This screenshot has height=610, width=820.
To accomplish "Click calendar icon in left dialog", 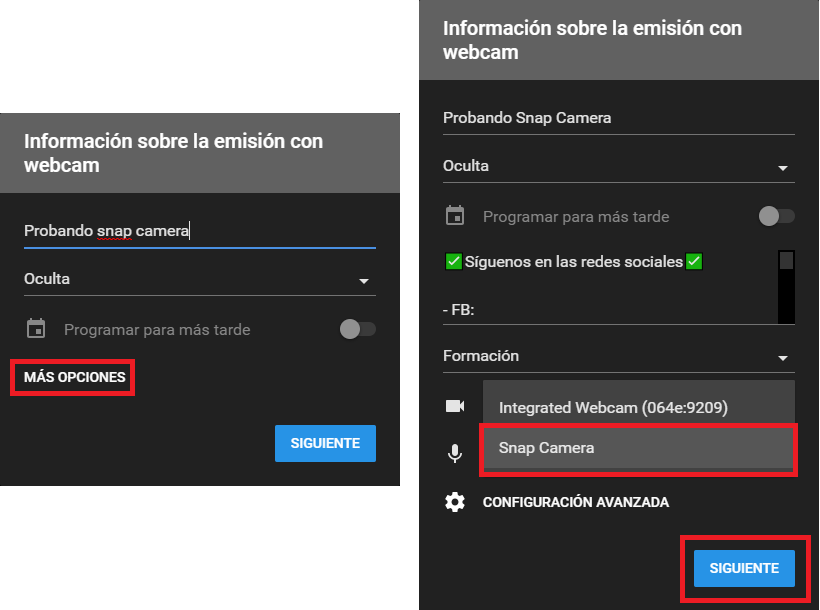I will pos(36,329).
